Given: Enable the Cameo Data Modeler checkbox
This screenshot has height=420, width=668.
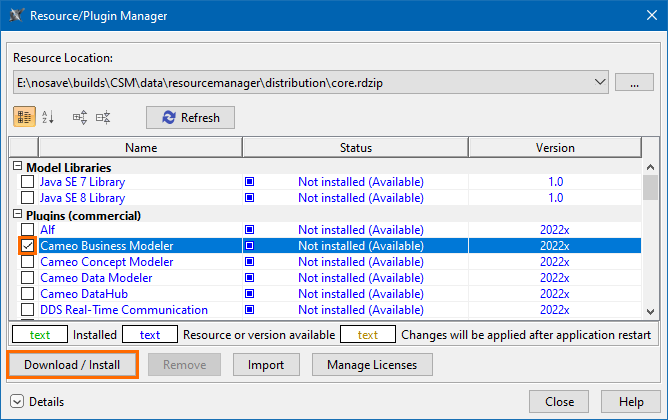Looking at the screenshot, I should point(27,278).
